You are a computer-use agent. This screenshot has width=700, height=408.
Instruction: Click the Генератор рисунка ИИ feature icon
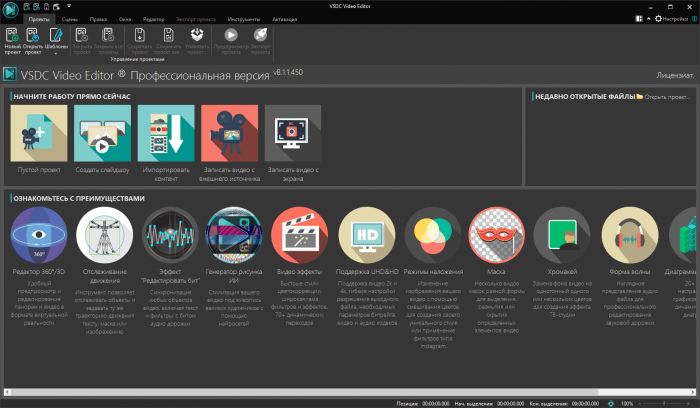click(x=233, y=235)
